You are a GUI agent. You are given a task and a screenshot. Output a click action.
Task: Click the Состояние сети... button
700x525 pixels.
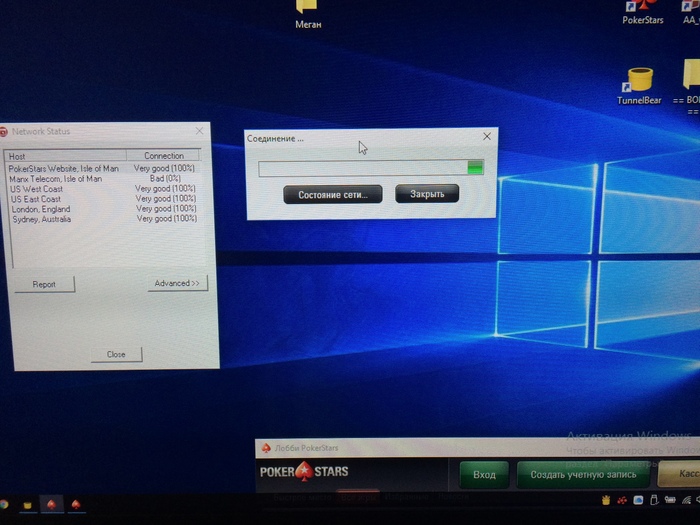333,195
